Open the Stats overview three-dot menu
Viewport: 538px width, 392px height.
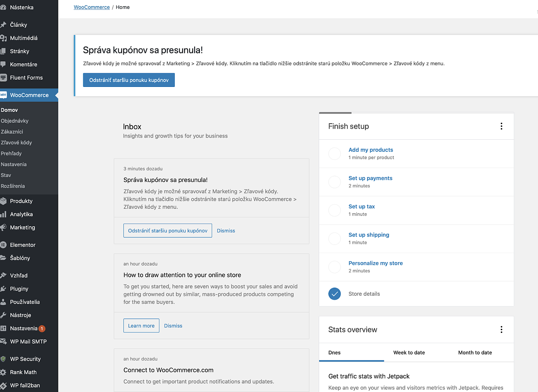(x=501, y=330)
